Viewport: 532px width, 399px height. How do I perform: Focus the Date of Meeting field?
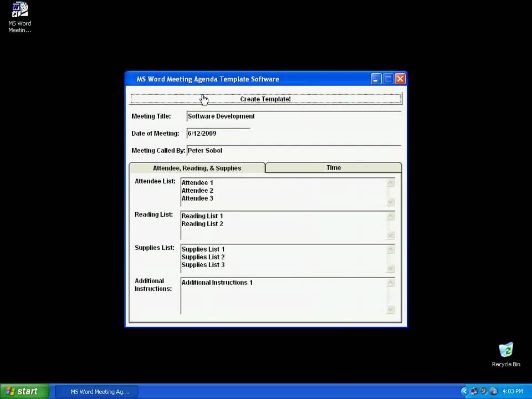(218, 134)
